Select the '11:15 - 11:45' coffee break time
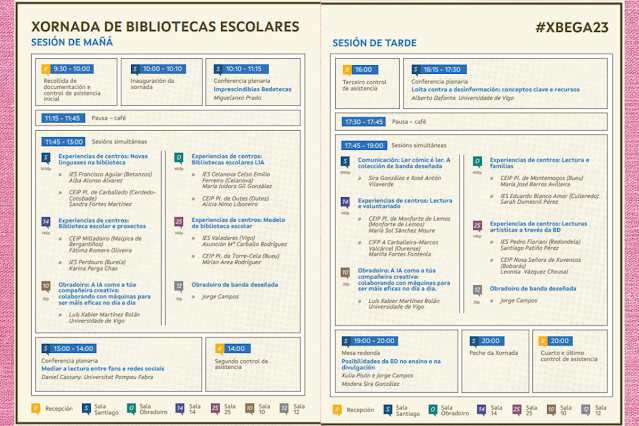This screenshot has height=426, width=639. (x=63, y=118)
